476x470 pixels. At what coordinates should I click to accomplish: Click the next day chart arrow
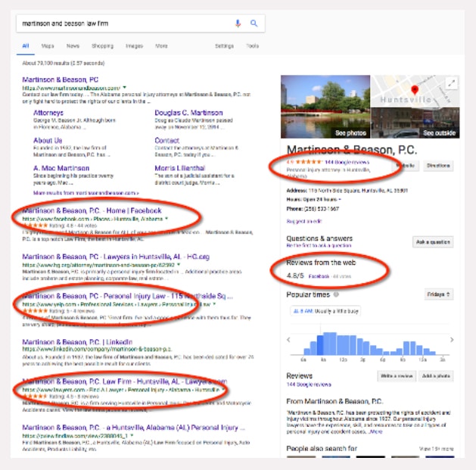pyautogui.click(x=452, y=340)
